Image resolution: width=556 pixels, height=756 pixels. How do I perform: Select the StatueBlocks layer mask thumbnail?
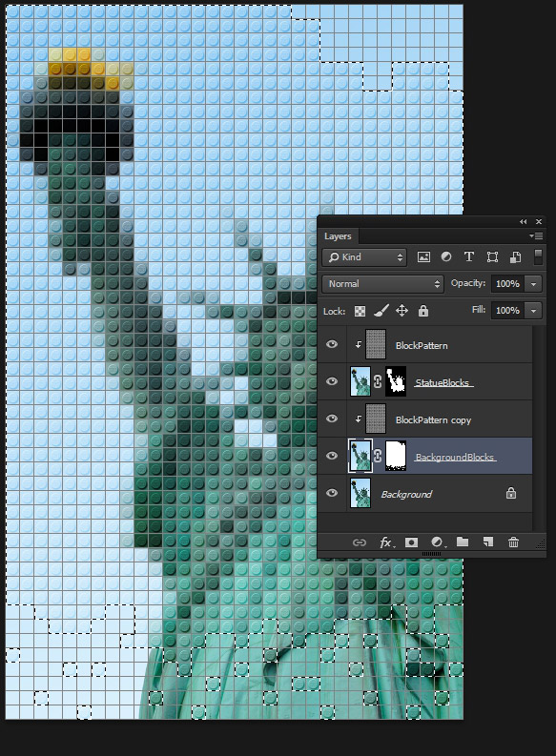pyautogui.click(x=396, y=381)
